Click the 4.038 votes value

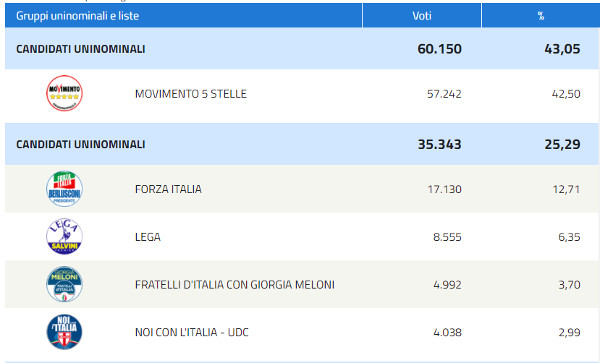447,332
